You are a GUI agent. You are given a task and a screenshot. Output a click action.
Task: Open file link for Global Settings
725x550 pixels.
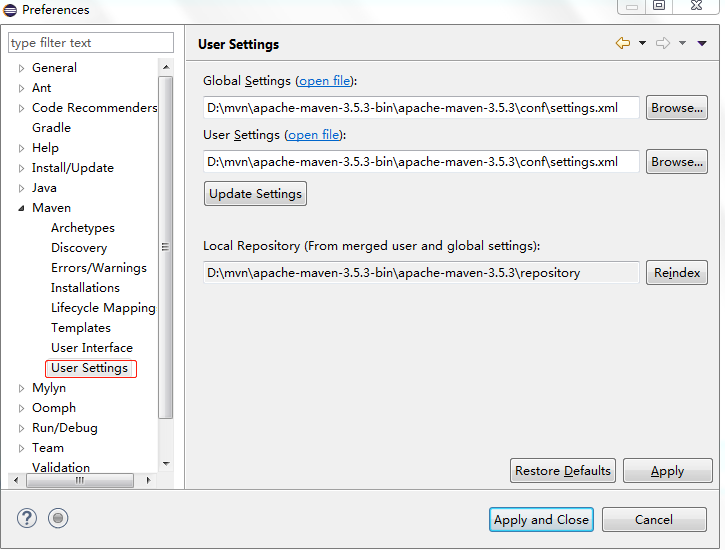(x=325, y=81)
